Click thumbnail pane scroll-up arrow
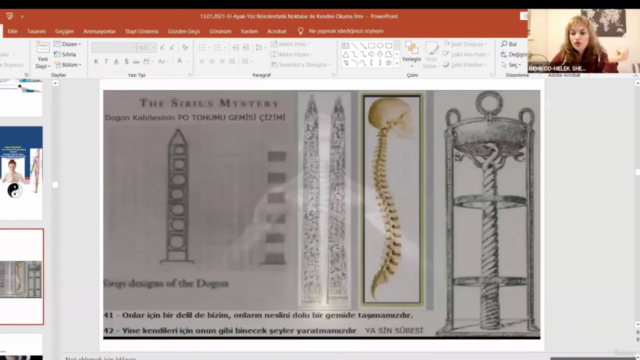 tap(55, 83)
